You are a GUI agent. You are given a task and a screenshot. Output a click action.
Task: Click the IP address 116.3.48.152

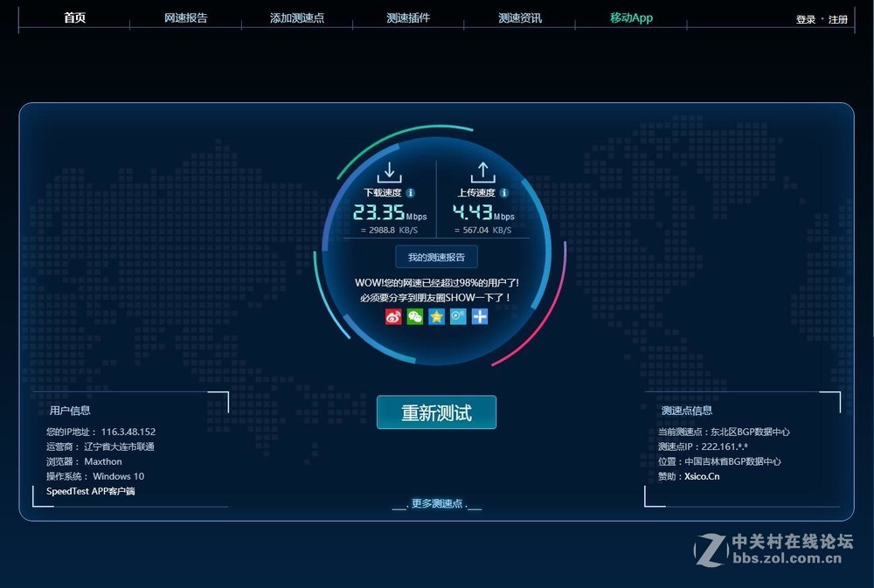coord(128,432)
